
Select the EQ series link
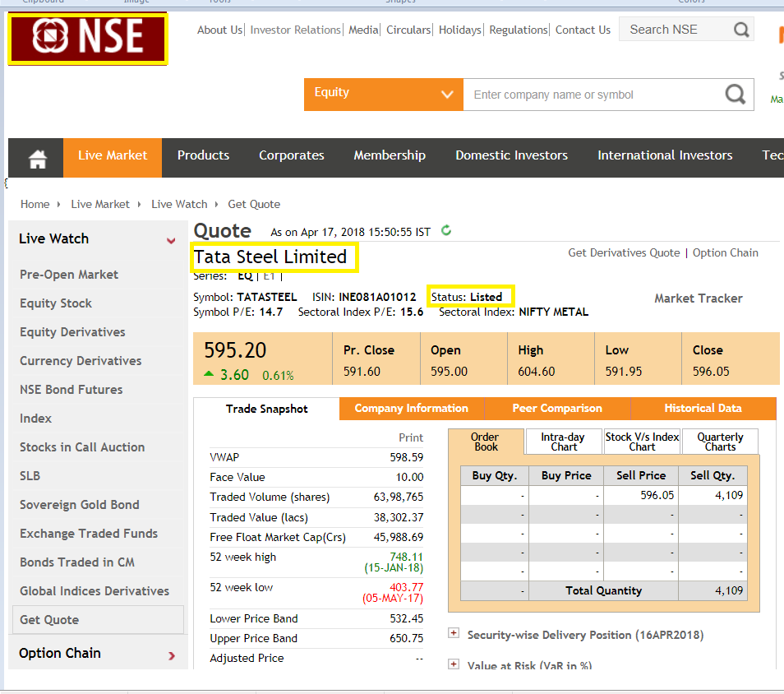[245, 275]
